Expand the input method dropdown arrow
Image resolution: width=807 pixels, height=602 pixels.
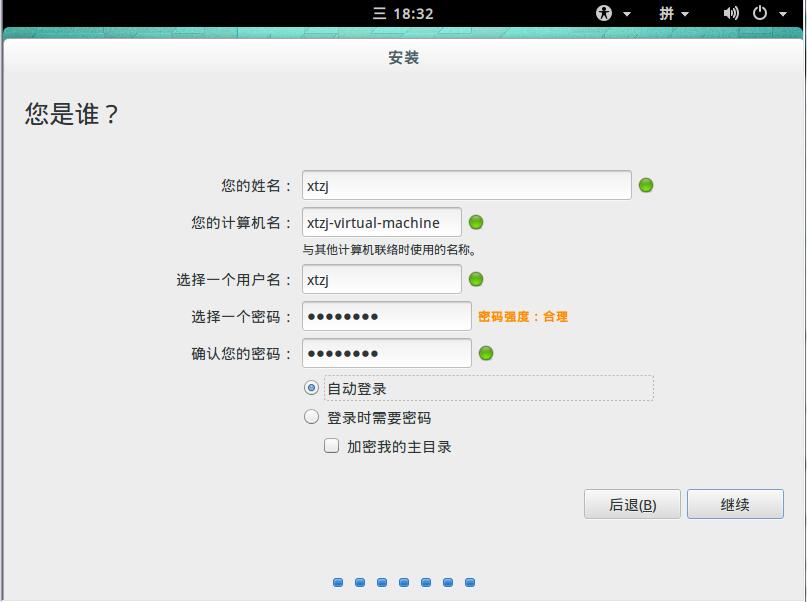[x=686, y=14]
